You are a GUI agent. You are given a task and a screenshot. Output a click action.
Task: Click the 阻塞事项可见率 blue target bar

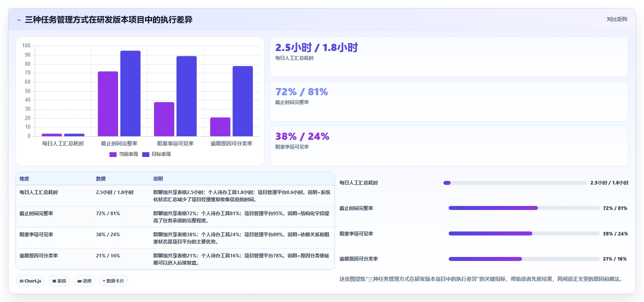pos(187,96)
